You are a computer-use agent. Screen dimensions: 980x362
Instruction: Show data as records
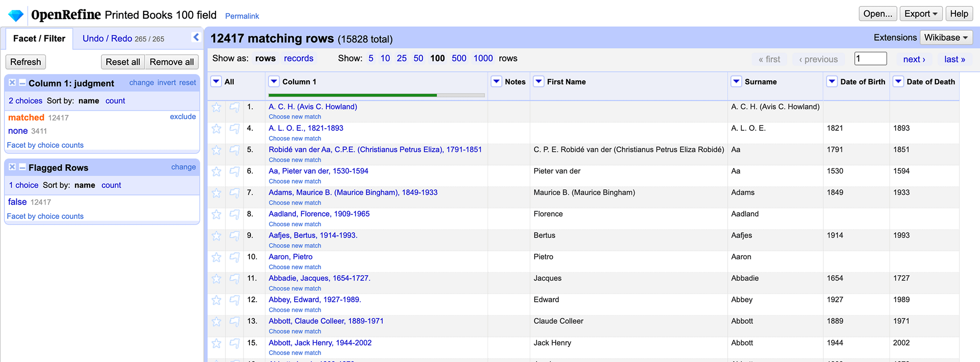pyautogui.click(x=298, y=58)
